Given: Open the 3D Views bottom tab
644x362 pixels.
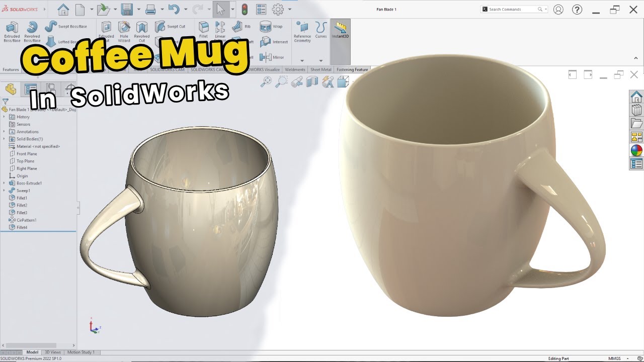Looking at the screenshot, I should coord(53,352).
